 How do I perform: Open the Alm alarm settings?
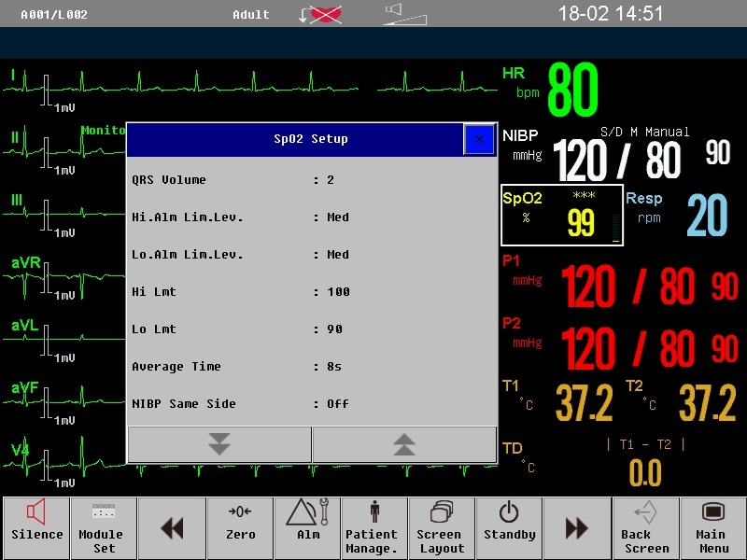[308, 527]
